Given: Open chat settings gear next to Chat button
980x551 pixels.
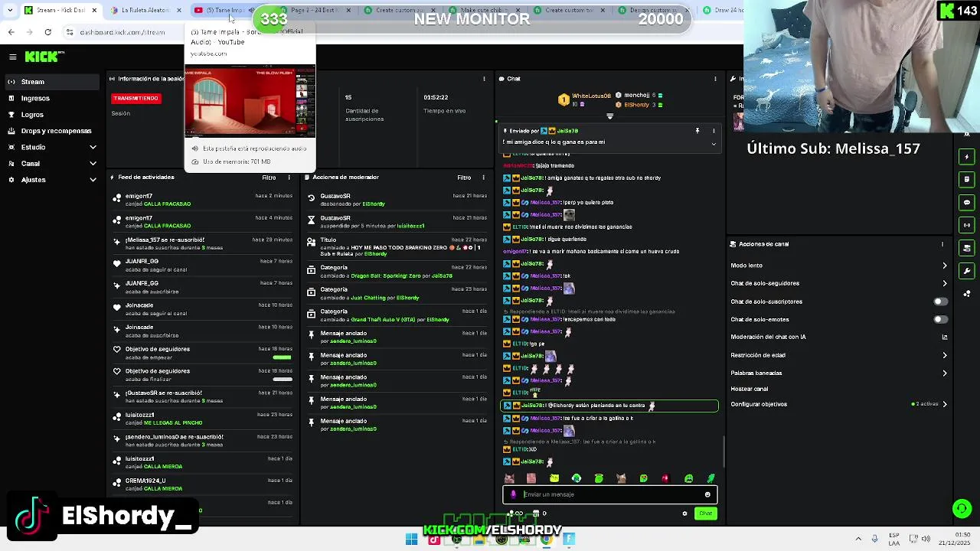Looking at the screenshot, I should click(684, 514).
